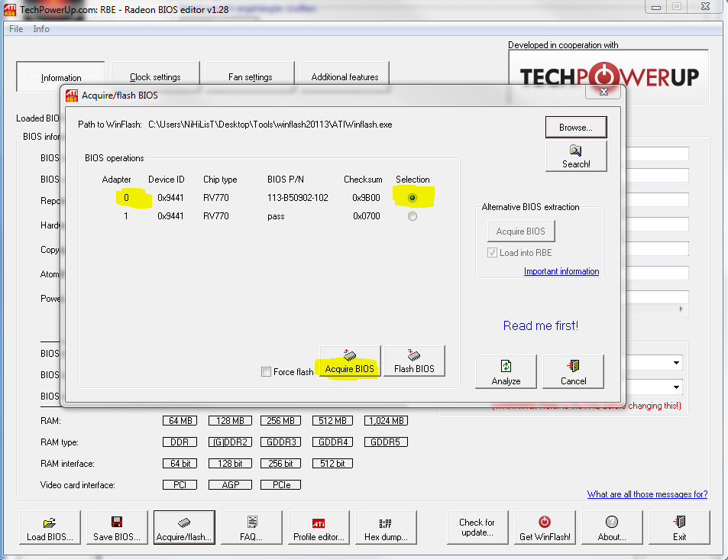
Task: Close the Acquire/flash BIOS dialog
Action: 603,92
